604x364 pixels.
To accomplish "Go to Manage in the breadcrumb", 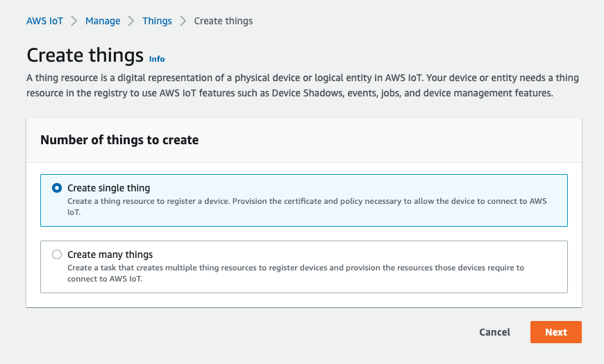I will 103,21.
